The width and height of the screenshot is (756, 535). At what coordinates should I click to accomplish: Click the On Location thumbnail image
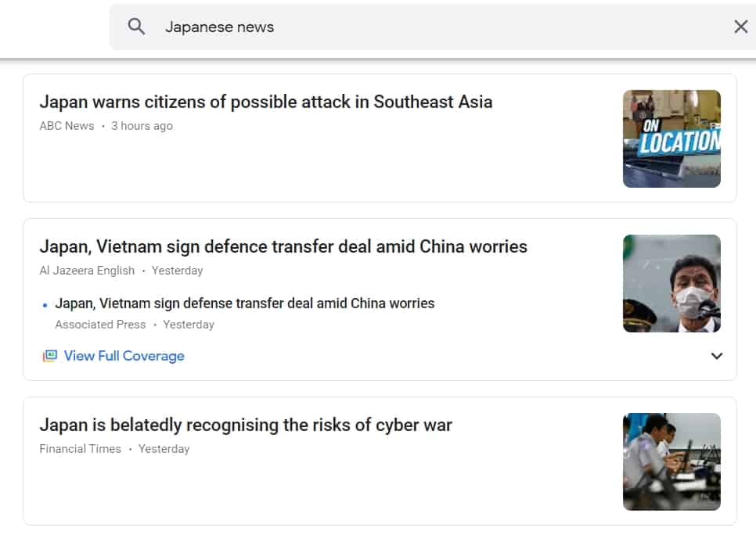coord(671,138)
